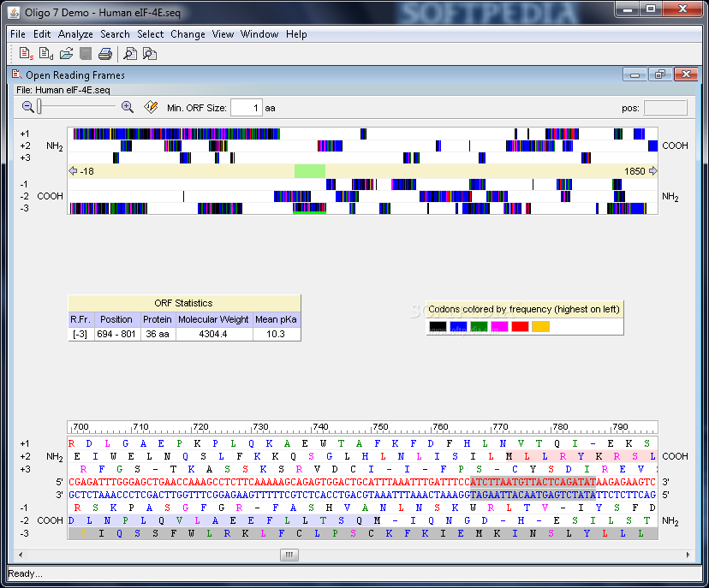Click the 10.3 mean pKa cell

point(276,334)
